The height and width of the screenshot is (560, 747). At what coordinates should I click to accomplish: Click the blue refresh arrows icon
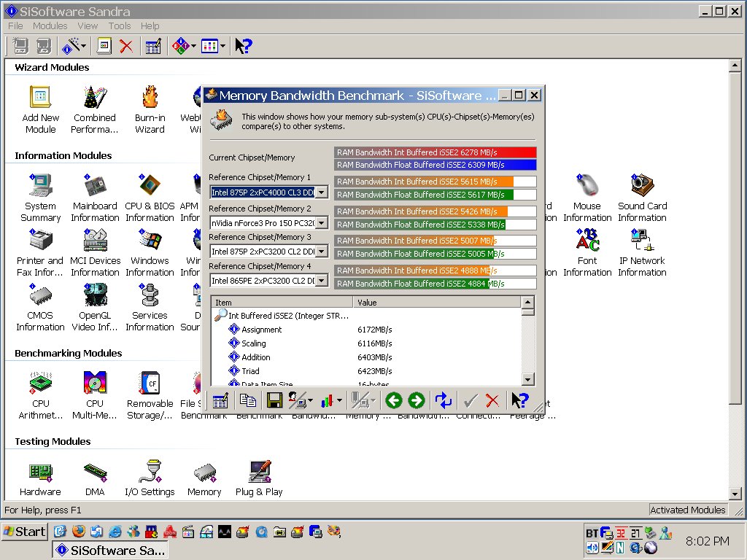pyautogui.click(x=443, y=400)
